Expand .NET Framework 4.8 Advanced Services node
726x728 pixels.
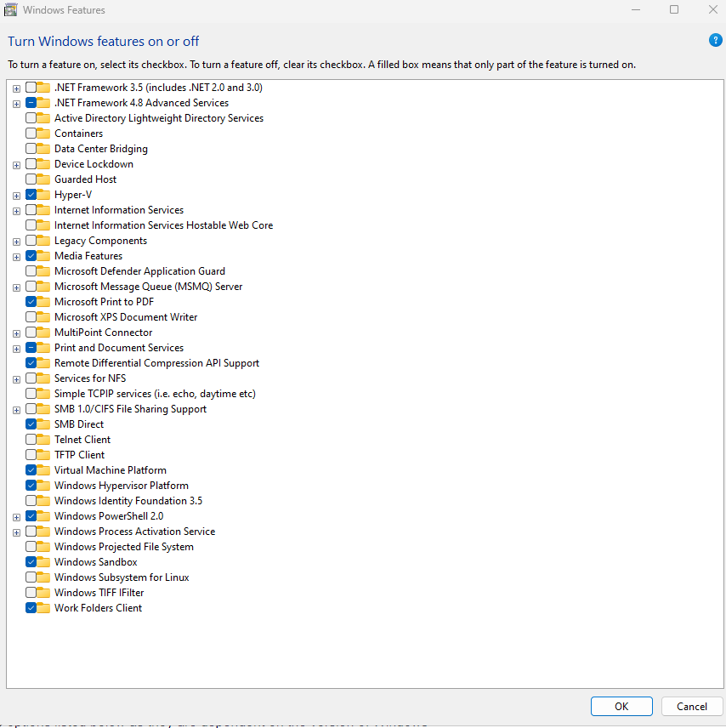coord(16,104)
